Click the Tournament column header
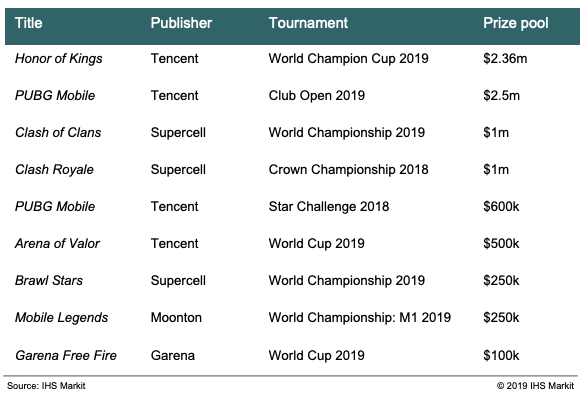 point(308,23)
